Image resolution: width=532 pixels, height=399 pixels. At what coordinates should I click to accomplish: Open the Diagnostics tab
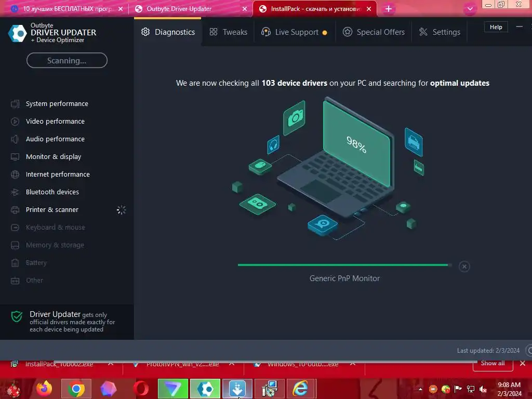click(168, 32)
